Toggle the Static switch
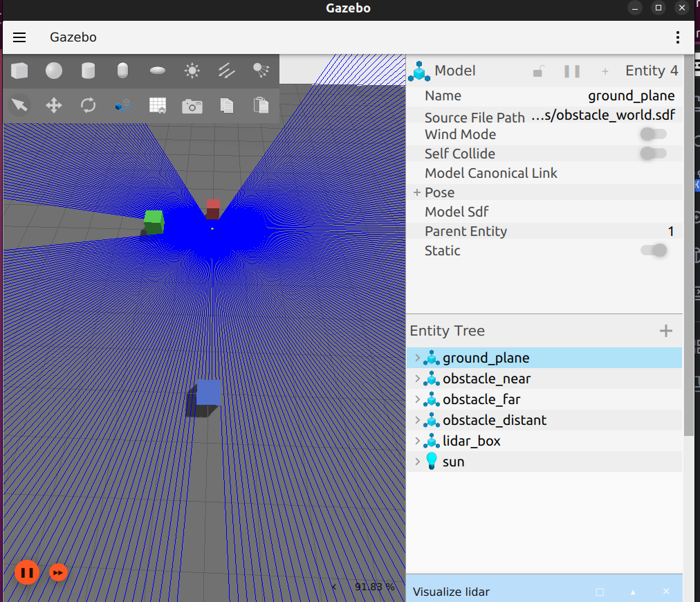Image resolution: width=700 pixels, height=602 pixels. click(x=654, y=250)
